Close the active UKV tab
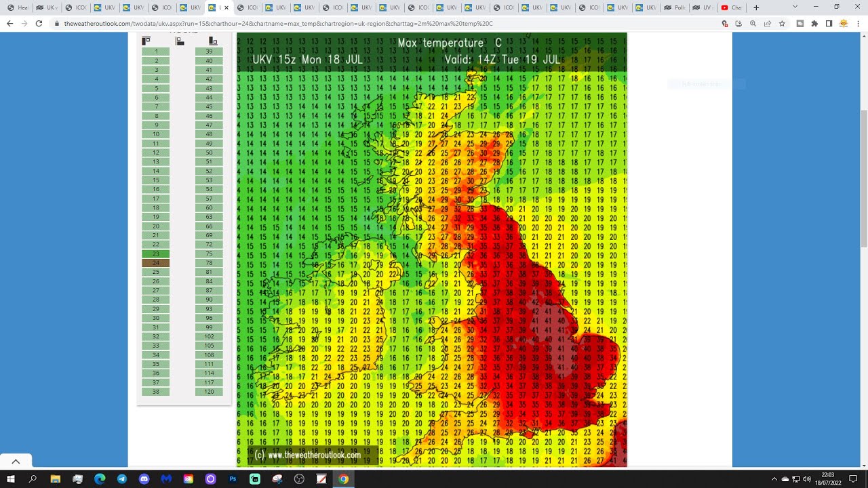Screen dimensions: 868x488 point(226,7)
